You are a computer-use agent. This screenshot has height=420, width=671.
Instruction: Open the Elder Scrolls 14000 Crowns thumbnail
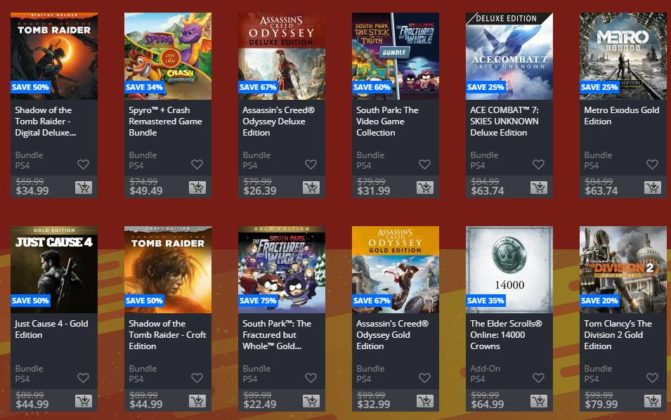(x=509, y=270)
